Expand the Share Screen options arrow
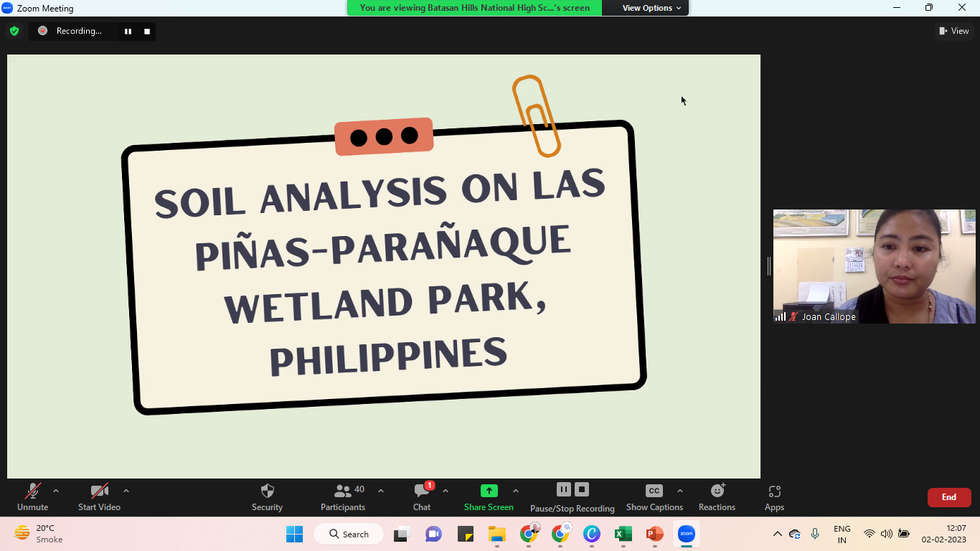The height and width of the screenshot is (551, 980). [516, 491]
